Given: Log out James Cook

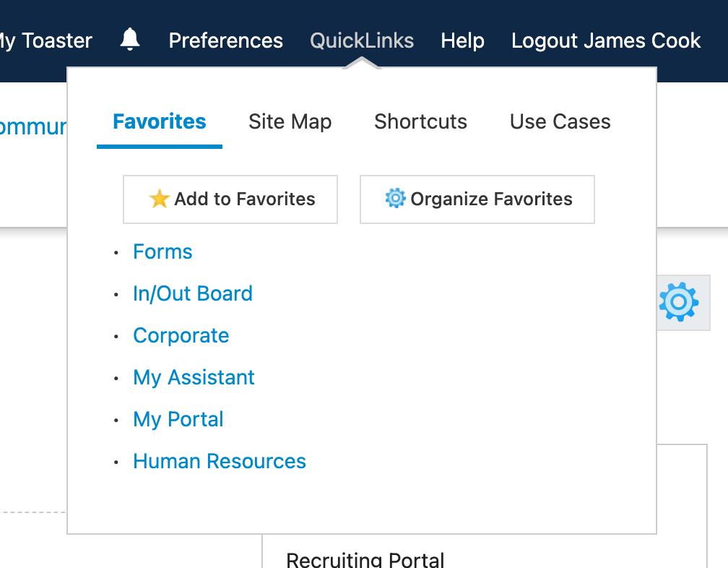Looking at the screenshot, I should [x=606, y=40].
